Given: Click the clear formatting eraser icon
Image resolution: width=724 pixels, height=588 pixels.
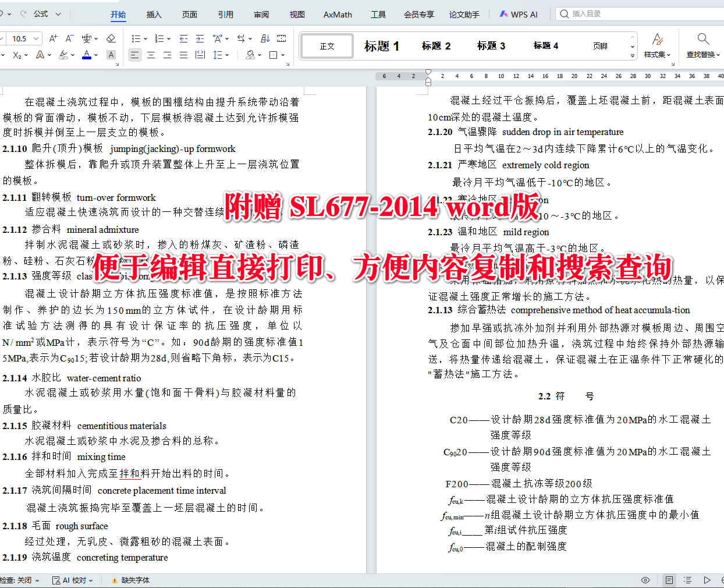Looking at the screenshot, I should [111, 38].
